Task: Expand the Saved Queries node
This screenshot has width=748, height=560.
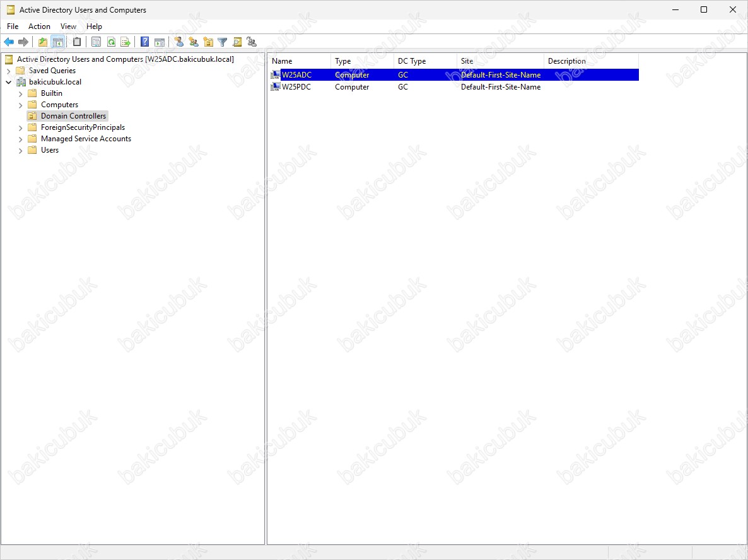Action: click(9, 71)
